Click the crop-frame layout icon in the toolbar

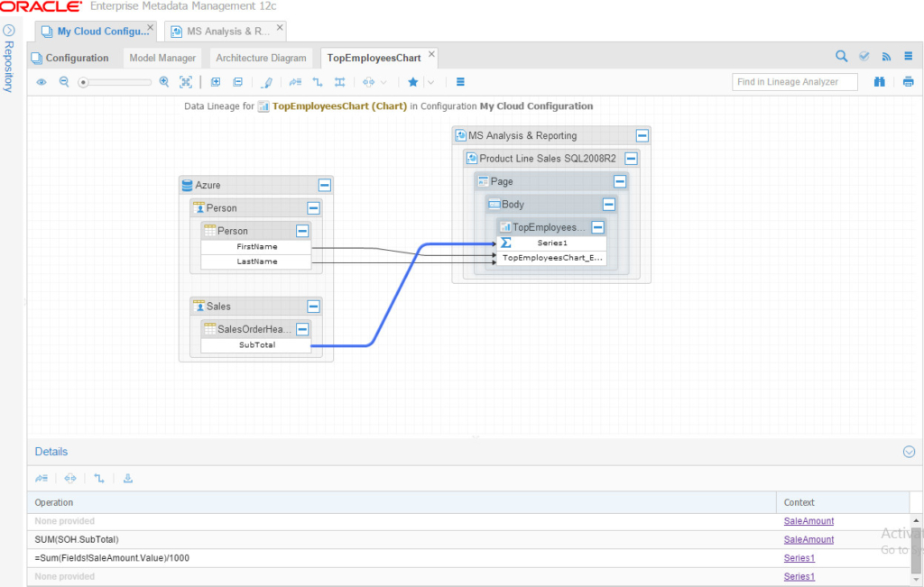click(340, 82)
